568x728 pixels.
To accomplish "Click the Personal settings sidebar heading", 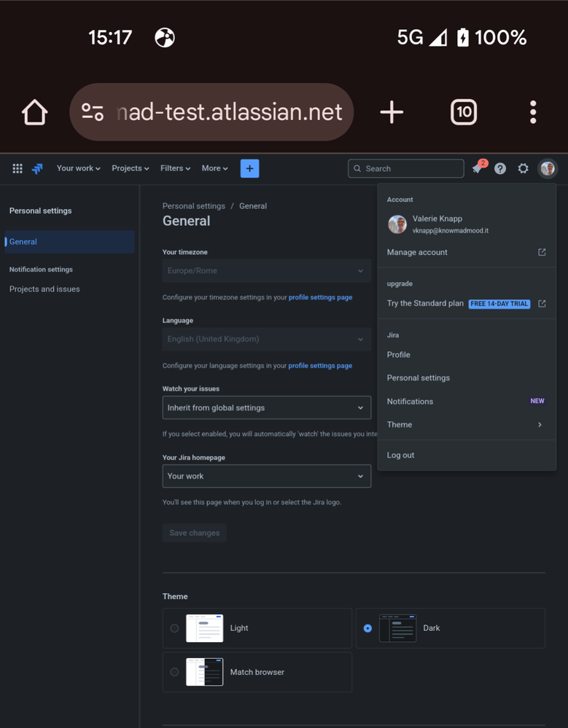I will tap(40, 211).
